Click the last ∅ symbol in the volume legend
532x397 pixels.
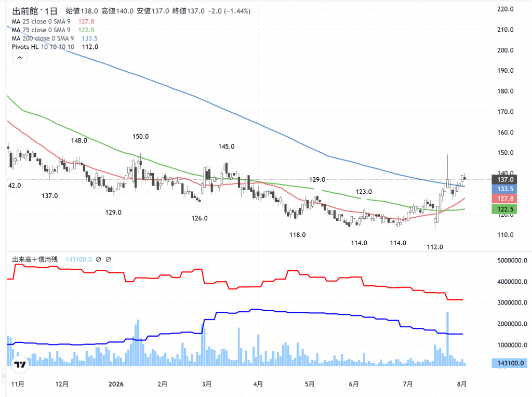pos(108,259)
